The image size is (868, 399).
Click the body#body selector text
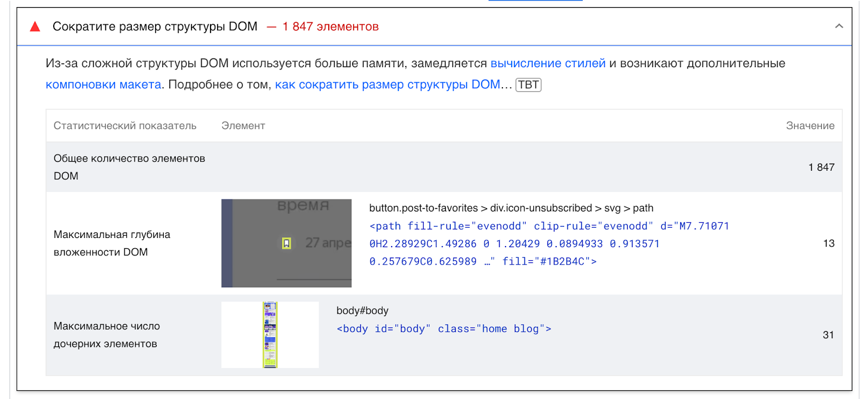point(362,311)
